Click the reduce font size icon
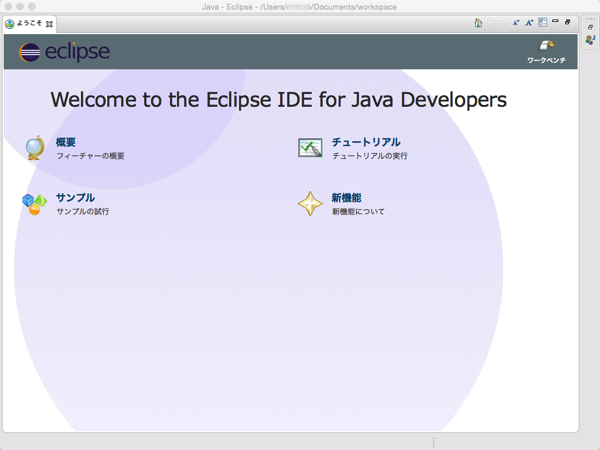 coord(516,22)
